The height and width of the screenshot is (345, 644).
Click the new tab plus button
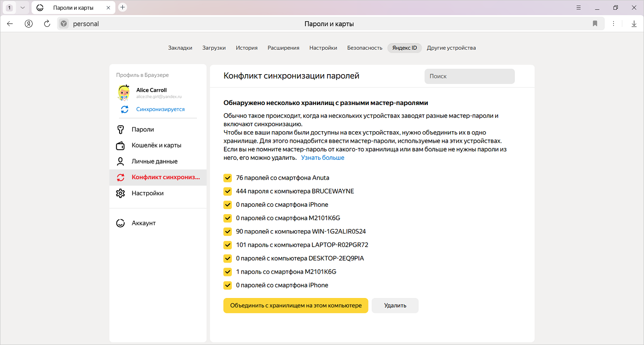click(122, 7)
